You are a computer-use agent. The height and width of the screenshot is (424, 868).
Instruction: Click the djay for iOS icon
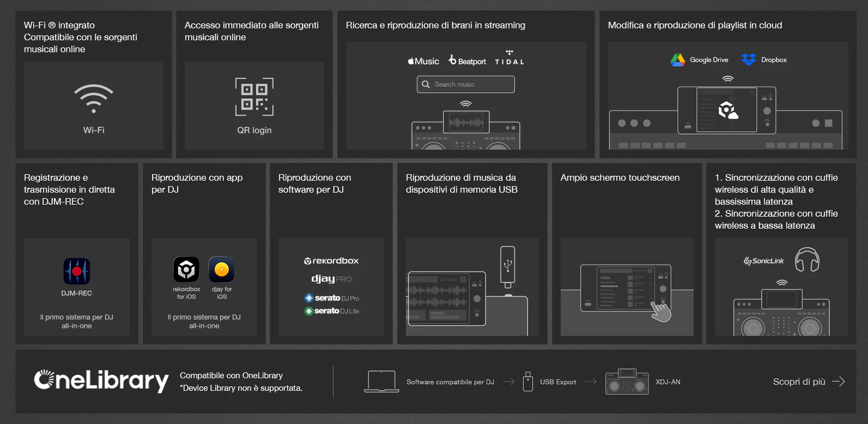click(222, 269)
